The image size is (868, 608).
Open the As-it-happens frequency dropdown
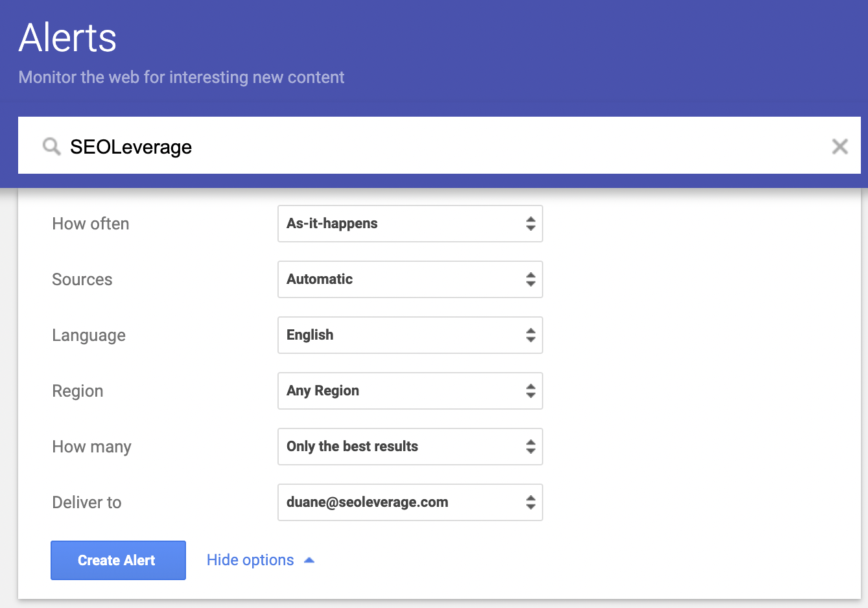[410, 224]
